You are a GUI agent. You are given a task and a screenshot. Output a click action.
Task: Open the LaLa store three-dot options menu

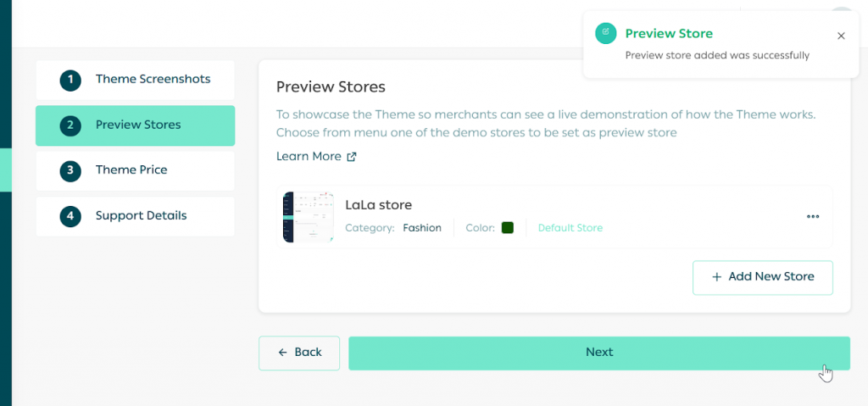(813, 217)
